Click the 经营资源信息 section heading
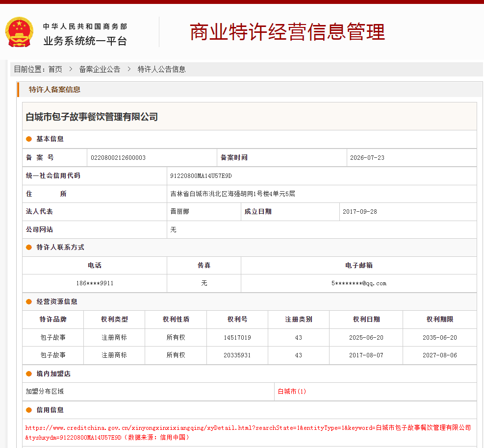The width and height of the screenshot is (484, 448). [57, 301]
